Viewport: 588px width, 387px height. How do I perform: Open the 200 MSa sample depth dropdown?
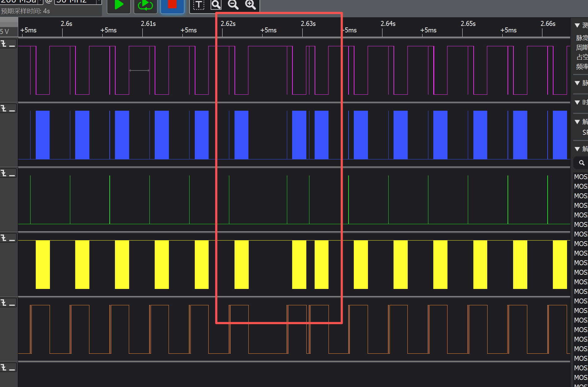[x=22, y=2]
